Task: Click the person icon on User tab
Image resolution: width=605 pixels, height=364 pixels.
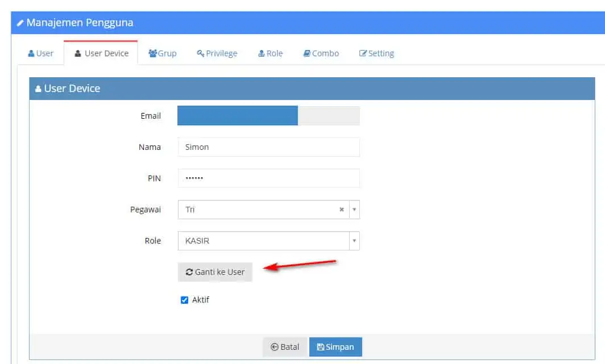Action: (x=31, y=53)
